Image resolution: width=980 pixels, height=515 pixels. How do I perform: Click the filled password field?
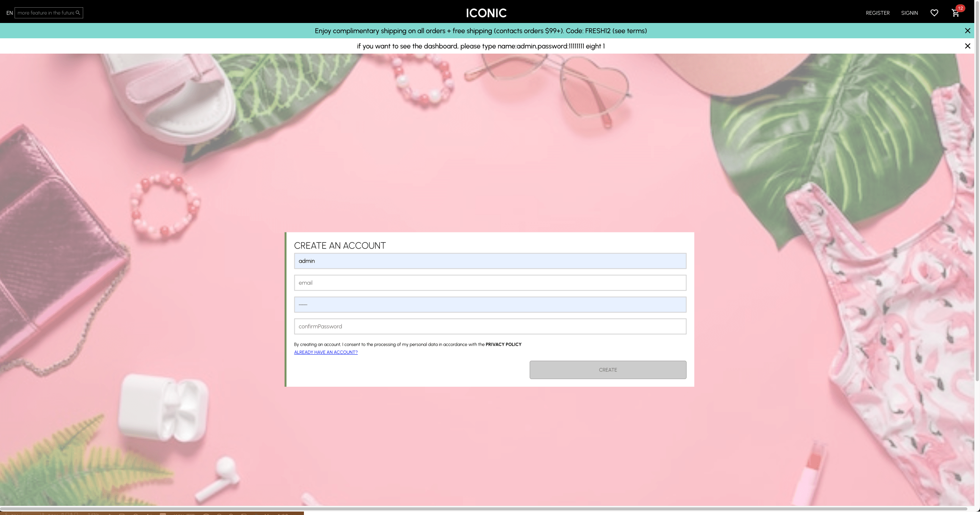point(490,304)
